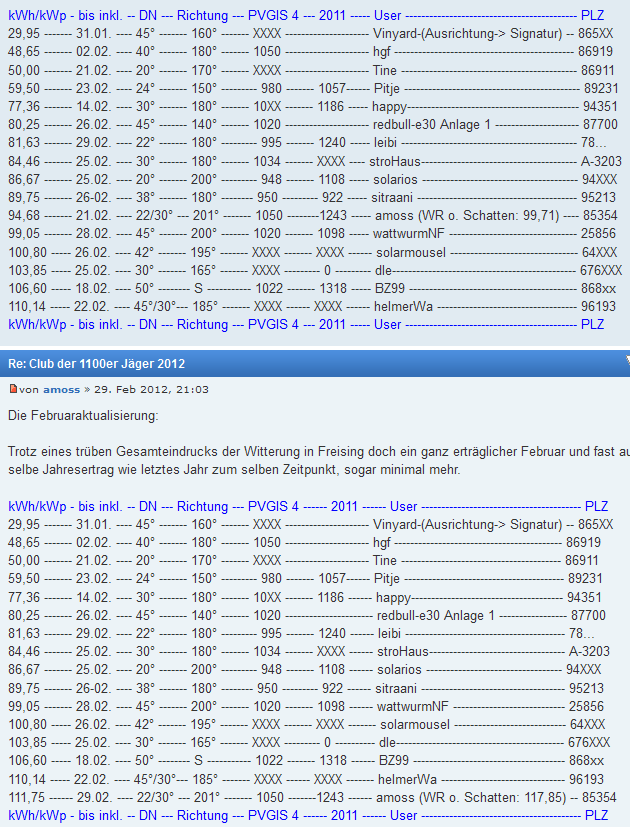The image size is (630, 827).
Task: Click the '106,60' BZ99 row in the upper table
Action: tap(312, 289)
